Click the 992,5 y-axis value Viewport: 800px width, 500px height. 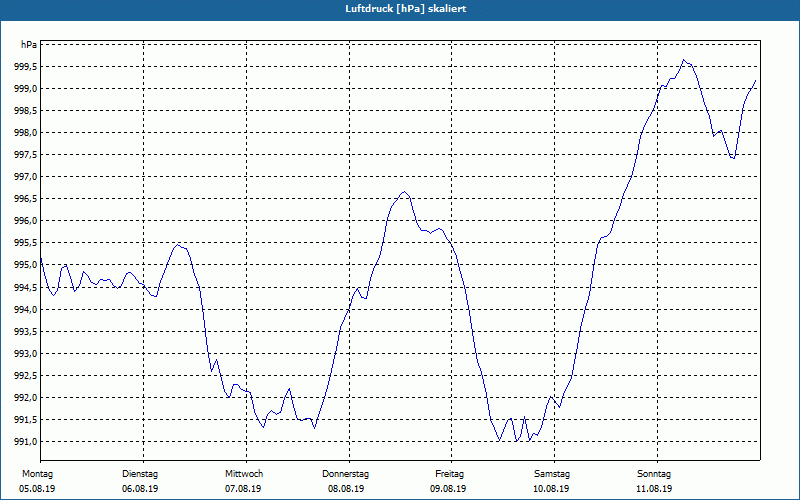tap(26, 376)
